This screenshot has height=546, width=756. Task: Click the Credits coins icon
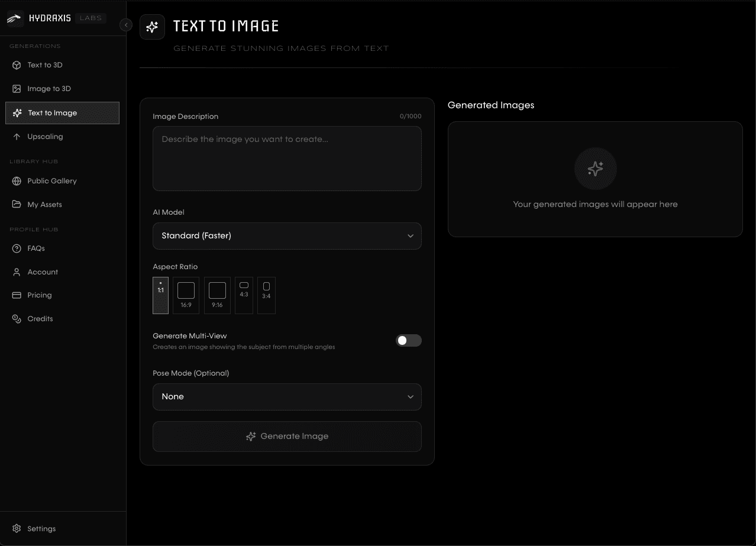point(17,319)
